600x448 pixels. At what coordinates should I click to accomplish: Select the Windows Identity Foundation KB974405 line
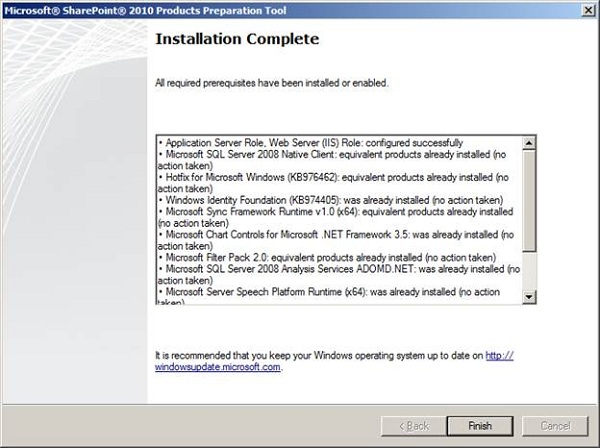331,200
